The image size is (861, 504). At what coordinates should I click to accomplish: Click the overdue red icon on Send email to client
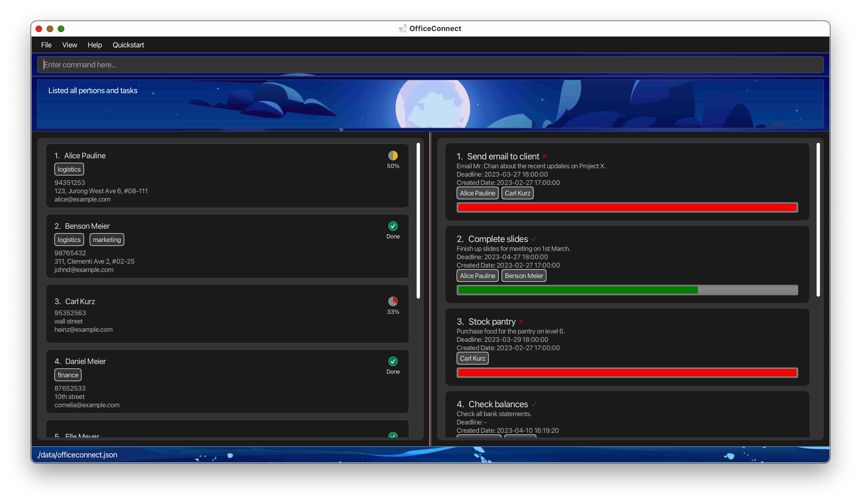(x=544, y=157)
